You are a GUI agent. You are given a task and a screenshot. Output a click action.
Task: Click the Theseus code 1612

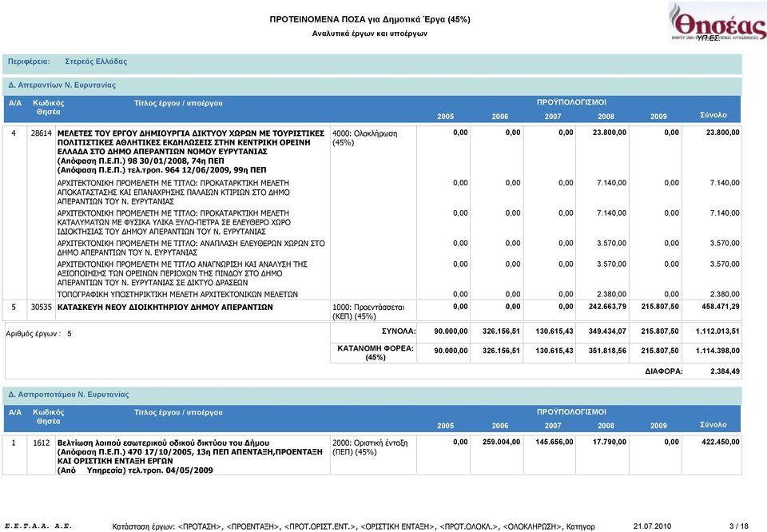click(41, 443)
